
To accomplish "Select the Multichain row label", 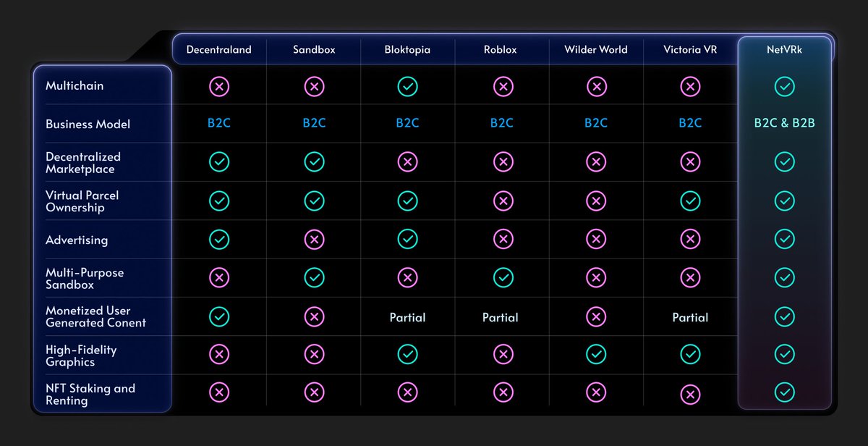I will tap(75, 85).
